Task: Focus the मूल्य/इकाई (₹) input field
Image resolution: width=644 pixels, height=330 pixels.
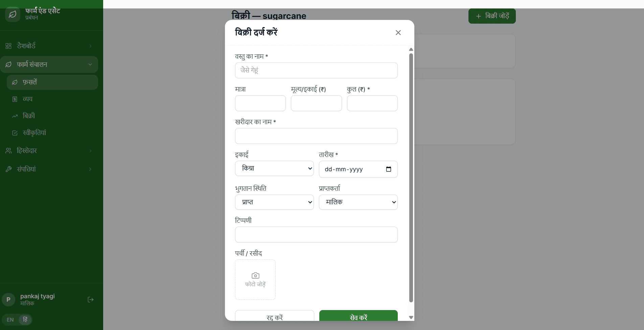Action: [316, 103]
